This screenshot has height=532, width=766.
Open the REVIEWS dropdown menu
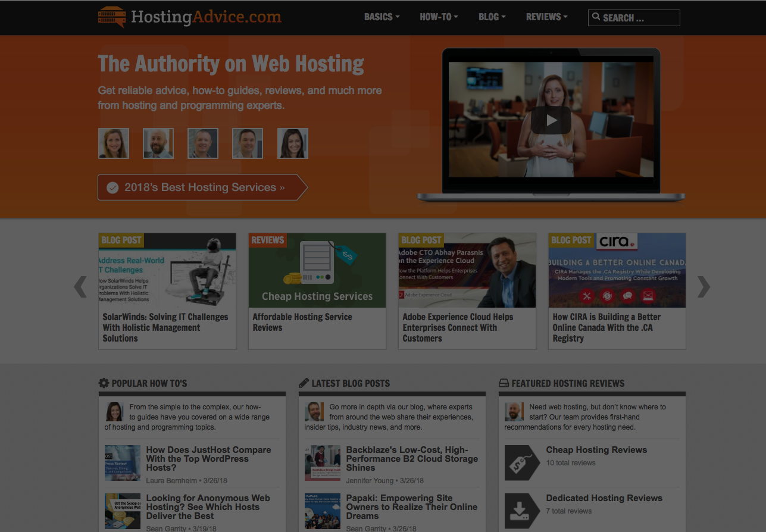(x=546, y=17)
